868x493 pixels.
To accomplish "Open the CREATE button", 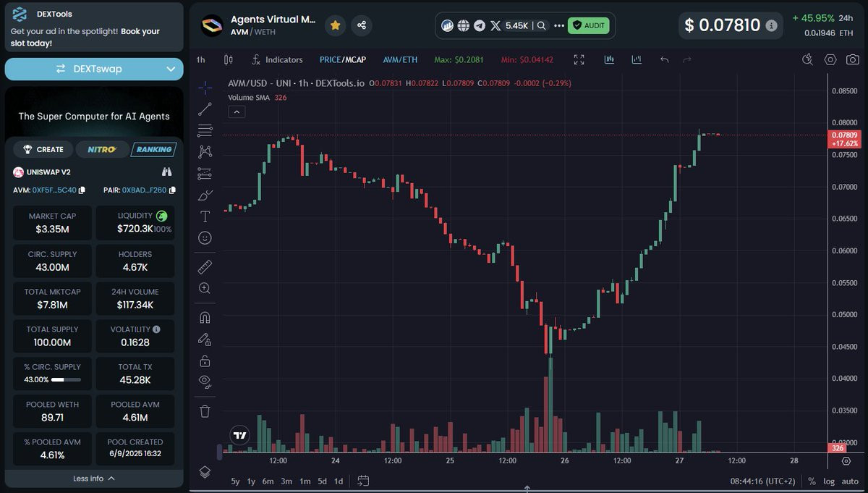I will pyautogui.click(x=43, y=149).
